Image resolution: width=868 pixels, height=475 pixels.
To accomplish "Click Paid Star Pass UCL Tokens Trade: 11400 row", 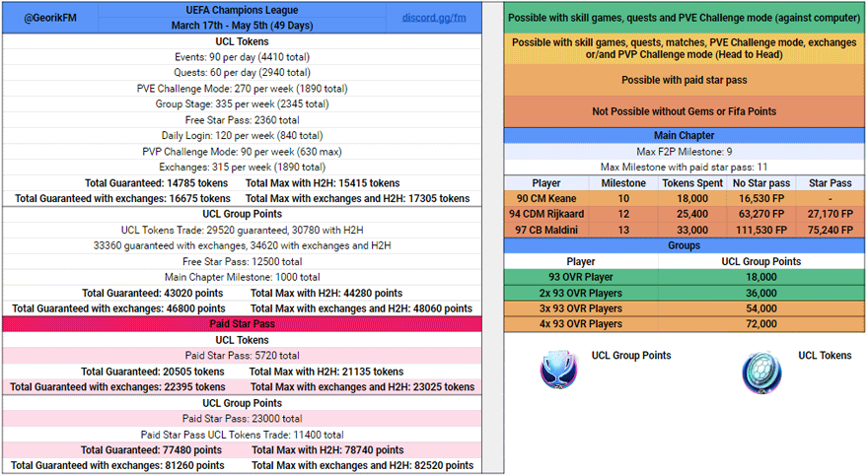I will coord(242,435).
